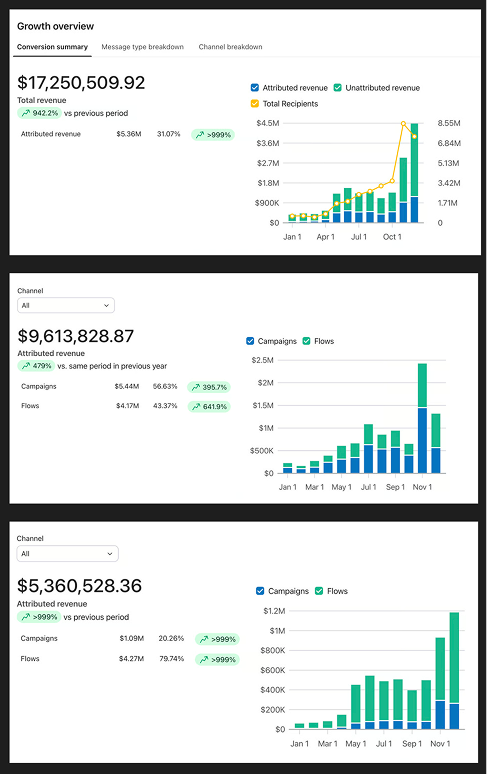Screen dimensions: 487x774
Task: Click the $5.44M Campaigns value
Action: click(127, 386)
